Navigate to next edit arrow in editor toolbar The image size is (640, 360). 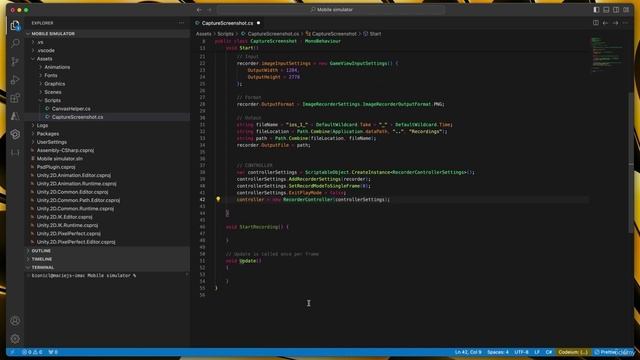pos(616,23)
